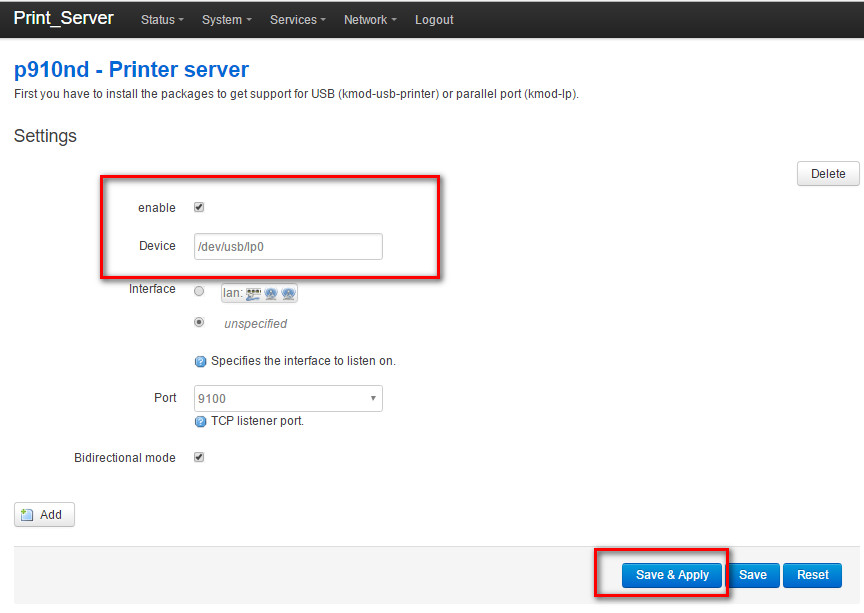Click the page icon on Add button
Screen dimensions: 864x613
(27, 515)
